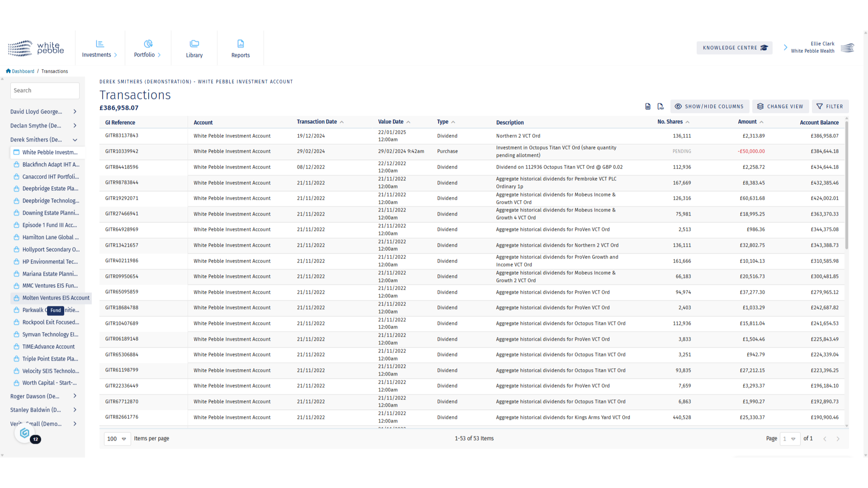
Task: Click the White Pebble logo
Action: [36, 48]
